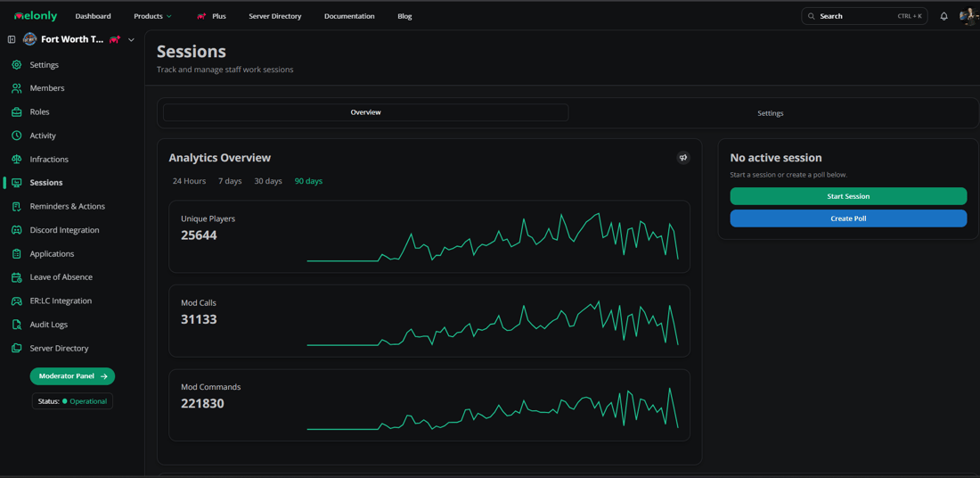Open ER:LC Integration in sidebar
Viewport: 980px width, 478px height.
coord(61,301)
